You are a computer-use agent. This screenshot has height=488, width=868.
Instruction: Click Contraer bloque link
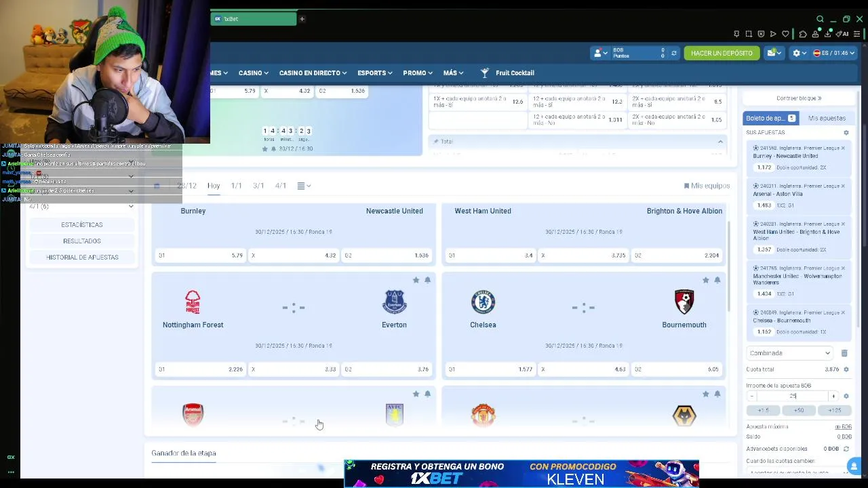pos(799,98)
